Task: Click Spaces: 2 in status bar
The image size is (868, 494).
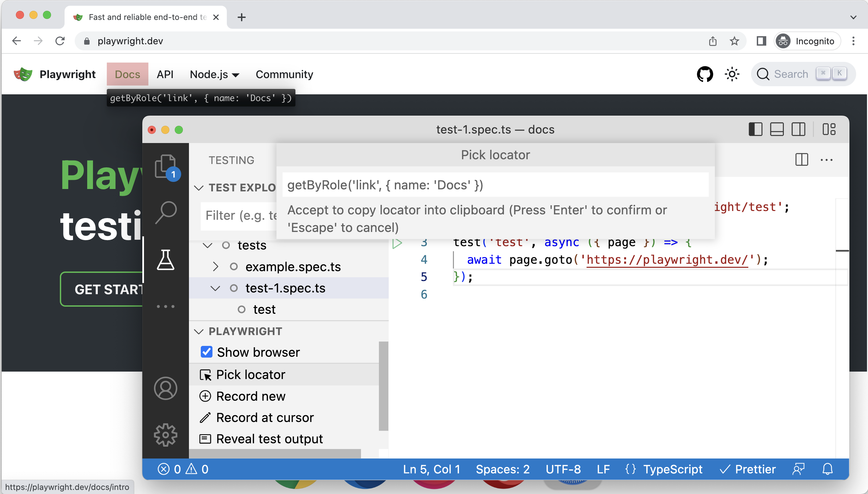Action: click(503, 469)
